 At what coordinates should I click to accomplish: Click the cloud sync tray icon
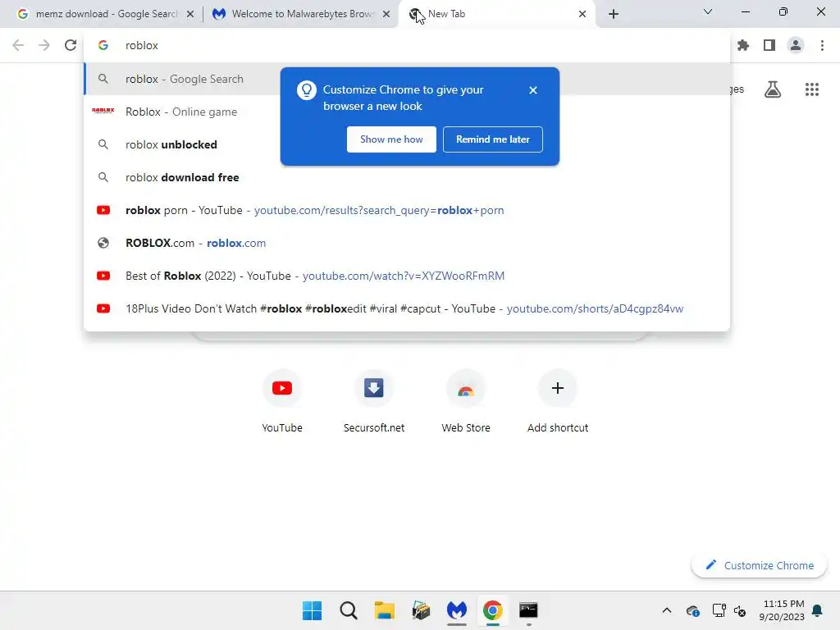pyautogui.click(x=692, y=610)
